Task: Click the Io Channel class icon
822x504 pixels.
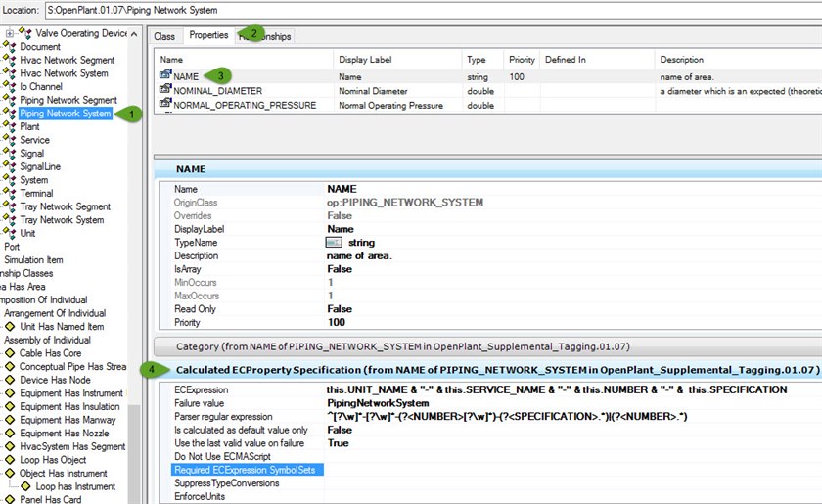Action: click(x=10, y=86)
